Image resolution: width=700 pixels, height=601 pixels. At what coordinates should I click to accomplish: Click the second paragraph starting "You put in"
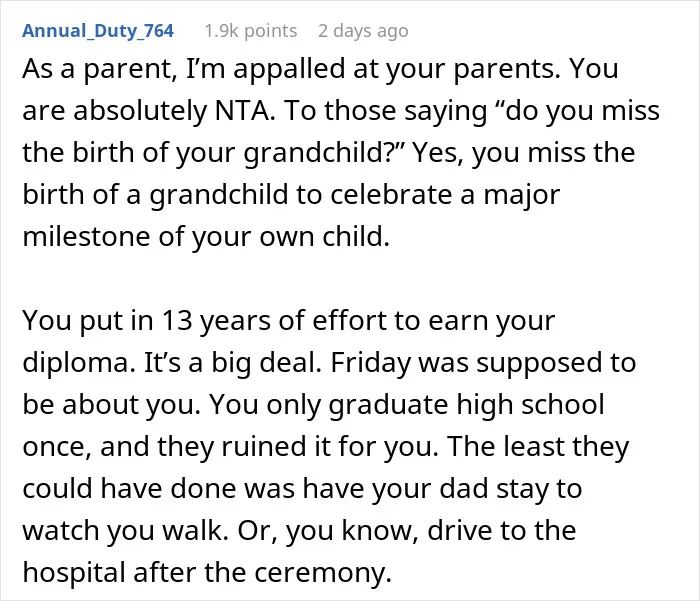(329, 446)
